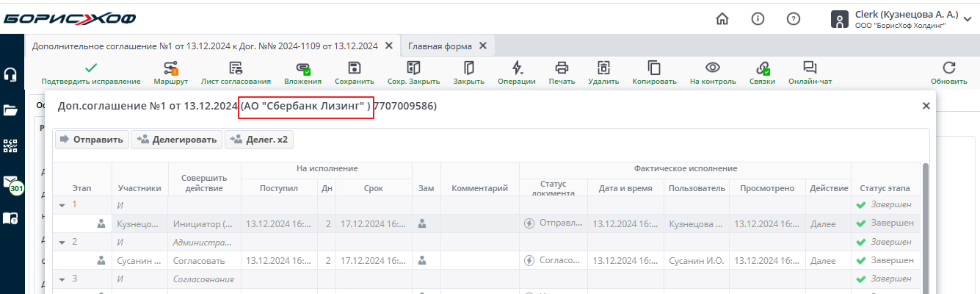Screen dimensions: 980x294
Task: Click the Делег. x2 button
Action: [259, 139]
